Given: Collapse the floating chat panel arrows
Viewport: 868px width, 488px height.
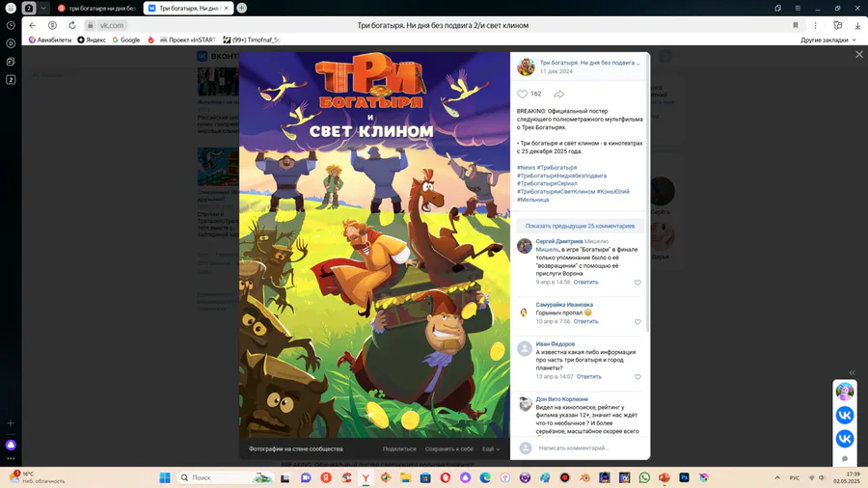Looking at the screenshot, I should tap(852, 373).
